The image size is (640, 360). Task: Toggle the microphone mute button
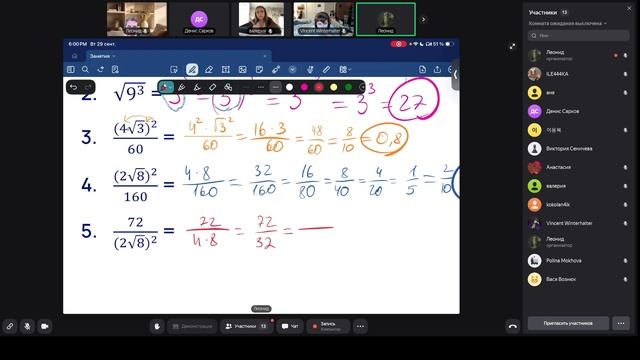(x=27, y=327)
